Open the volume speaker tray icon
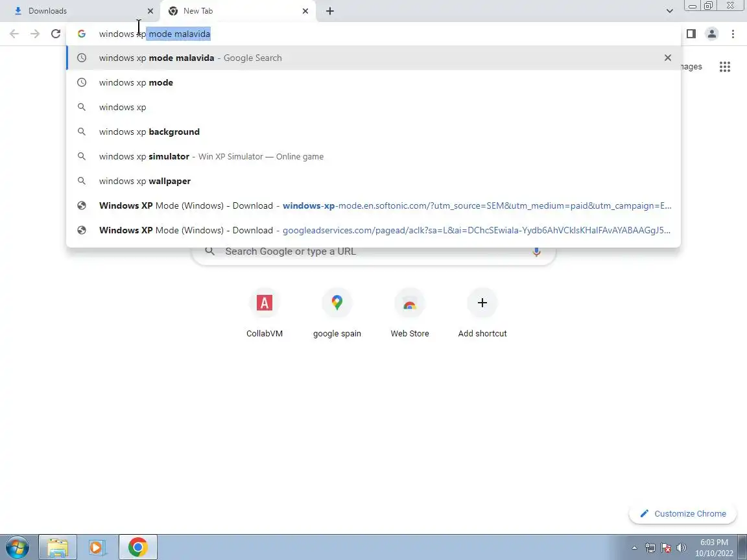Screen dimensions: 747x560 click(x=682, y=548)
